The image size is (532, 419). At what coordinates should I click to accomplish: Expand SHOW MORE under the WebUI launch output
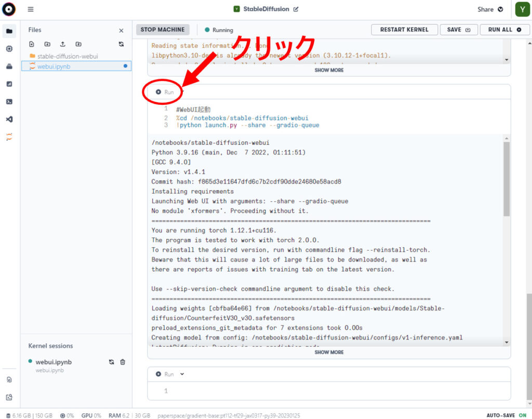[x=329, y=352]
